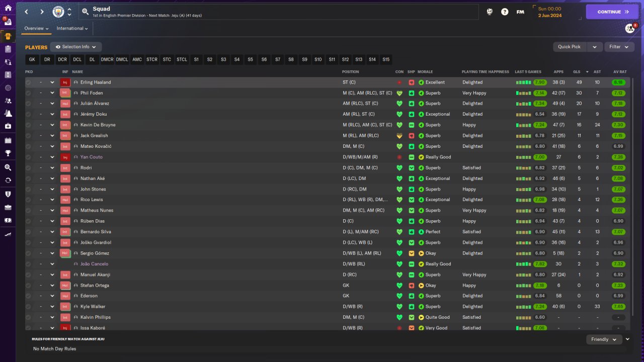Open the briefcase icon in the sidebar
644x362 pixels.
tap(8, 207)
